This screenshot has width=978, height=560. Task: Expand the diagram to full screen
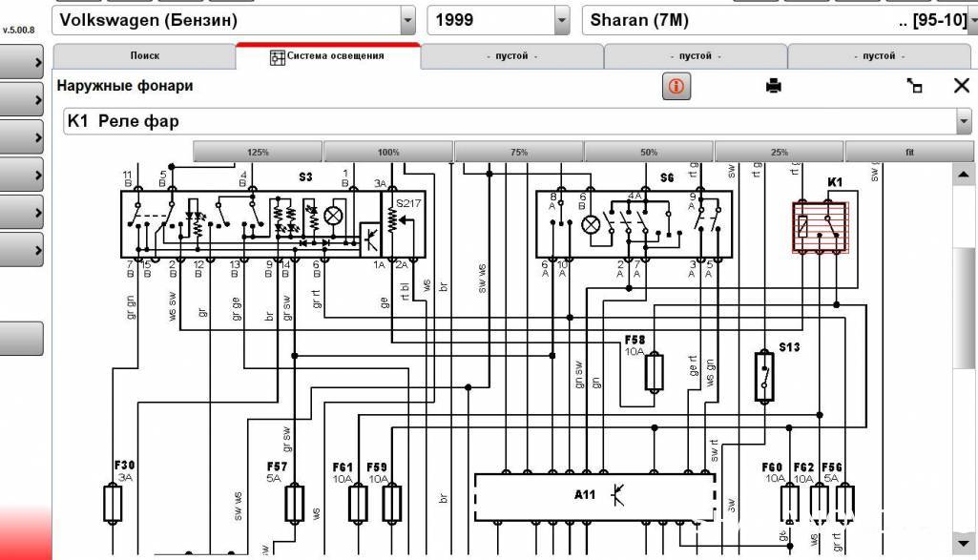coord(916,86)
